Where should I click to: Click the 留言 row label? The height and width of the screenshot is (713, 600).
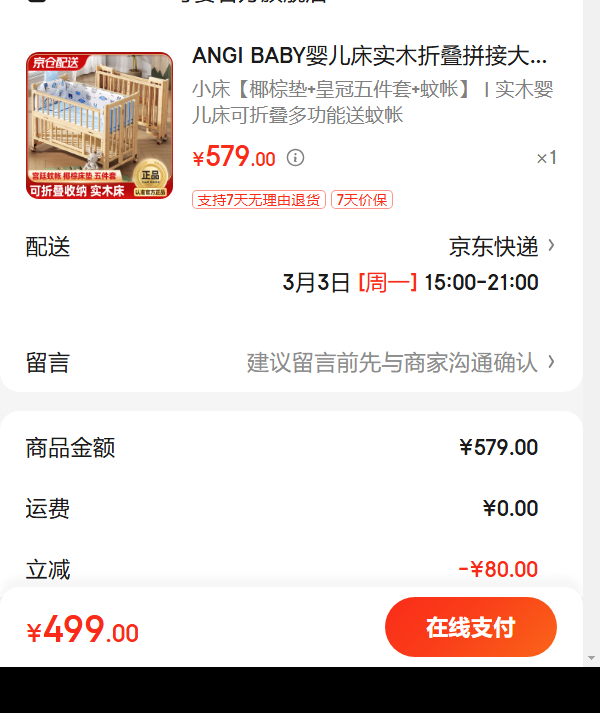tap(48, 363)
